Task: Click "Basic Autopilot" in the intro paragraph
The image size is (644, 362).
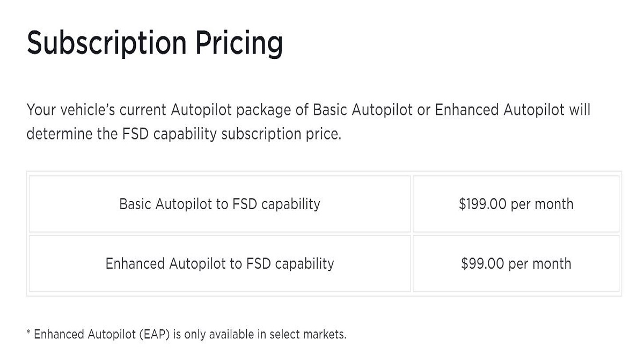Action: click(x=362, y=110)
